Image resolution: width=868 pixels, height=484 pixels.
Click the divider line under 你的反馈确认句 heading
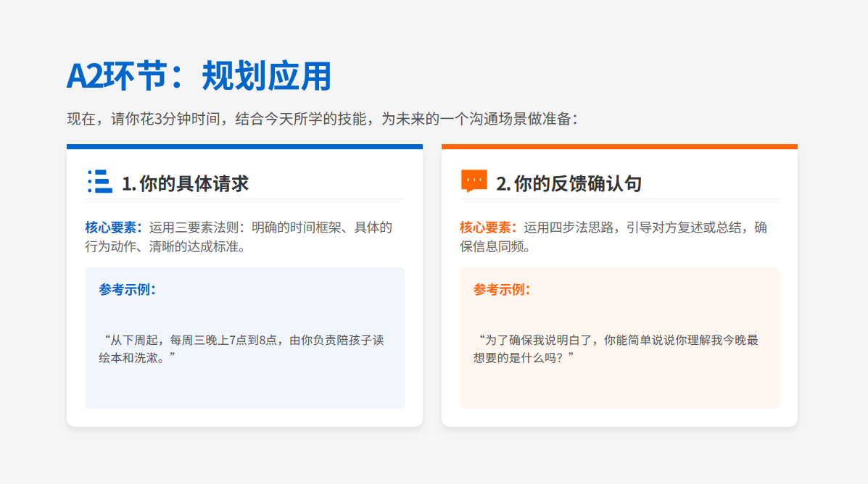pos(619,199)
